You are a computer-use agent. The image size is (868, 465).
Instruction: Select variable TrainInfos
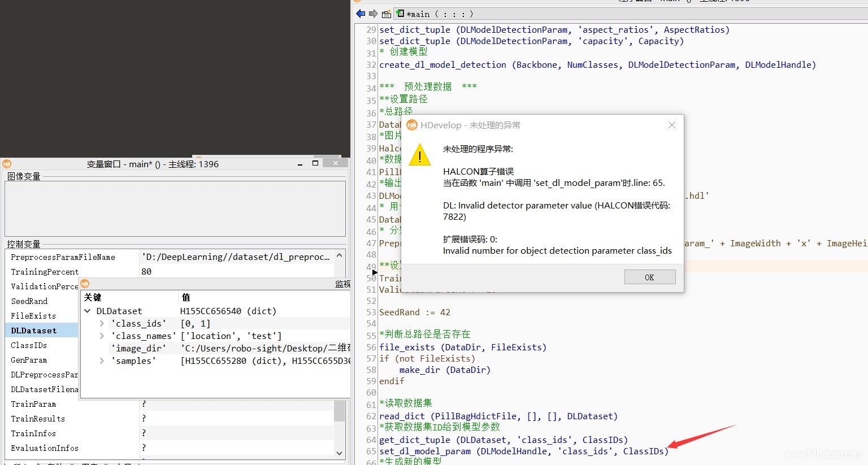[33, 433]
